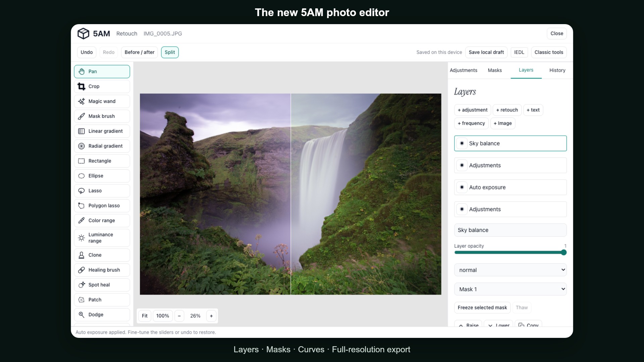The image size is (644, 362).
Task: Activate the Spot heal tool
Action: pos(102,285)
